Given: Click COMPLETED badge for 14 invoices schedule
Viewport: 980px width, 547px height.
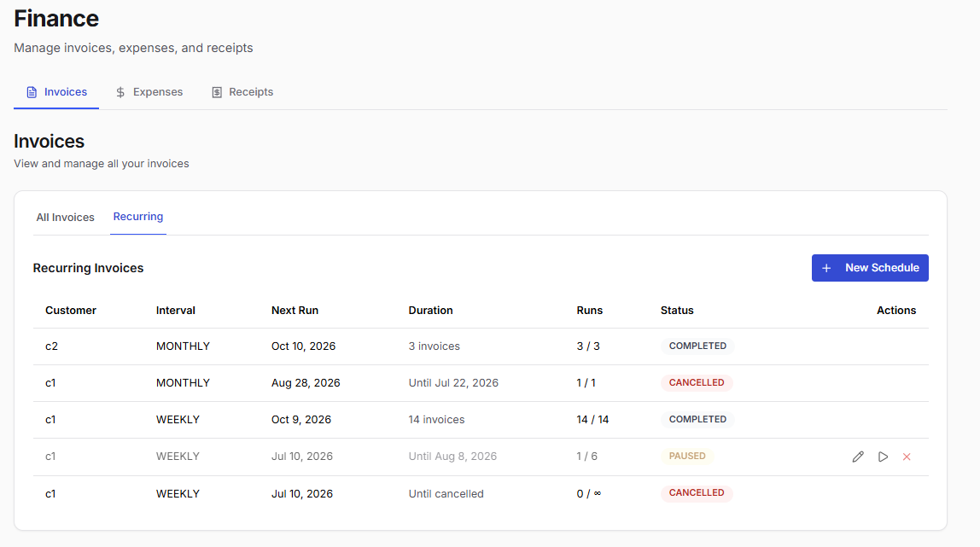Looking at the screenshot, I should tap(697, 420).
